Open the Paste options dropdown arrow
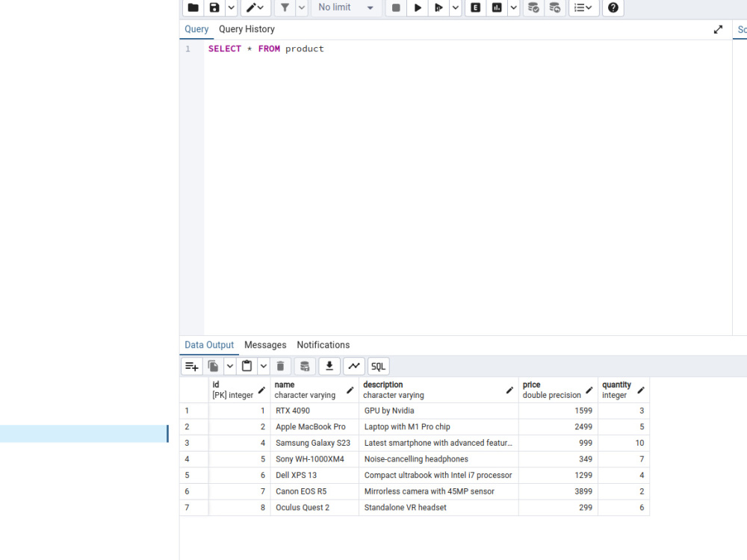This screenshot has height=560, width=747. click(263, 366)
